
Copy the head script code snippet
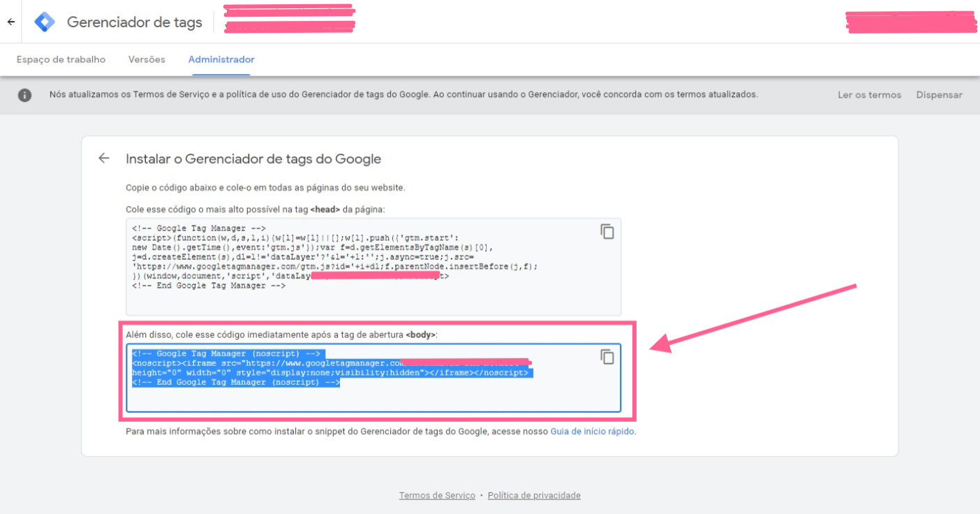(607, 232)
